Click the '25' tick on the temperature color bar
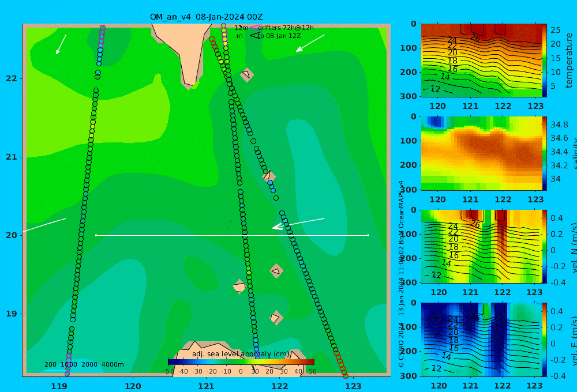The width and height of the screenshot is (577, 392). pyautogui.click(x=555, y=30)
